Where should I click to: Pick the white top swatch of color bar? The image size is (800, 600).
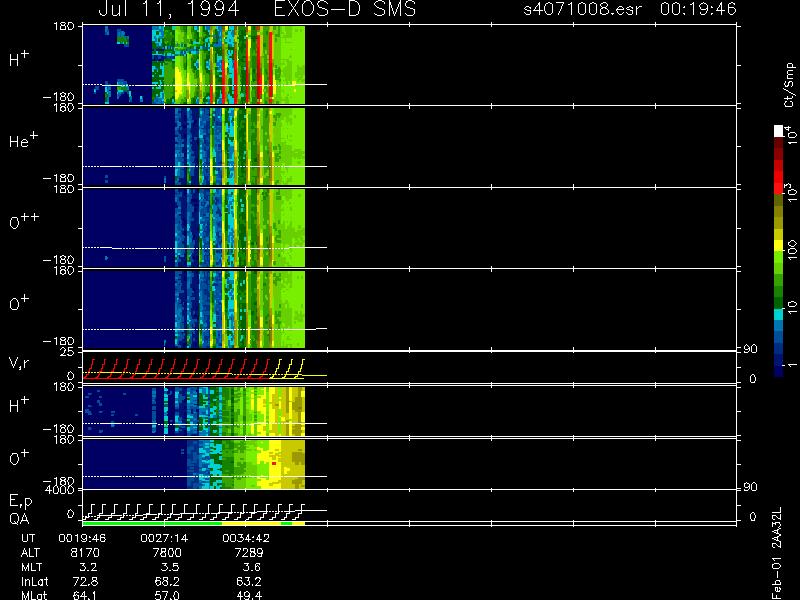click(x=779, y=131)
